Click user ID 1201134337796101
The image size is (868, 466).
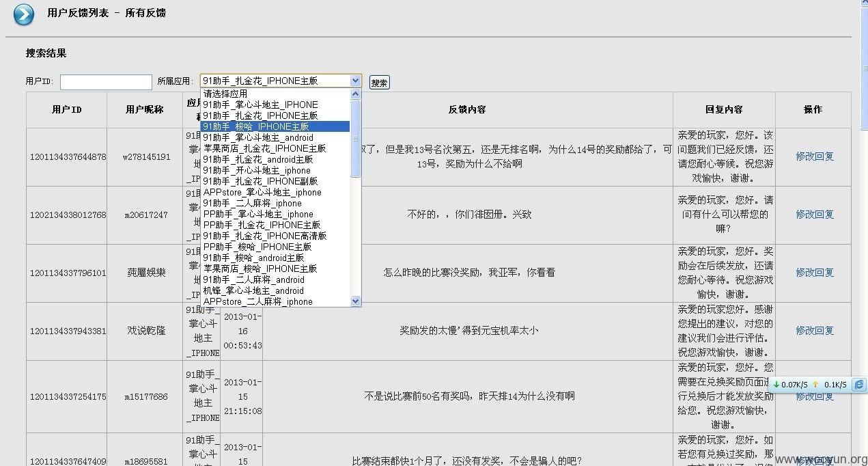click(68, 273)
